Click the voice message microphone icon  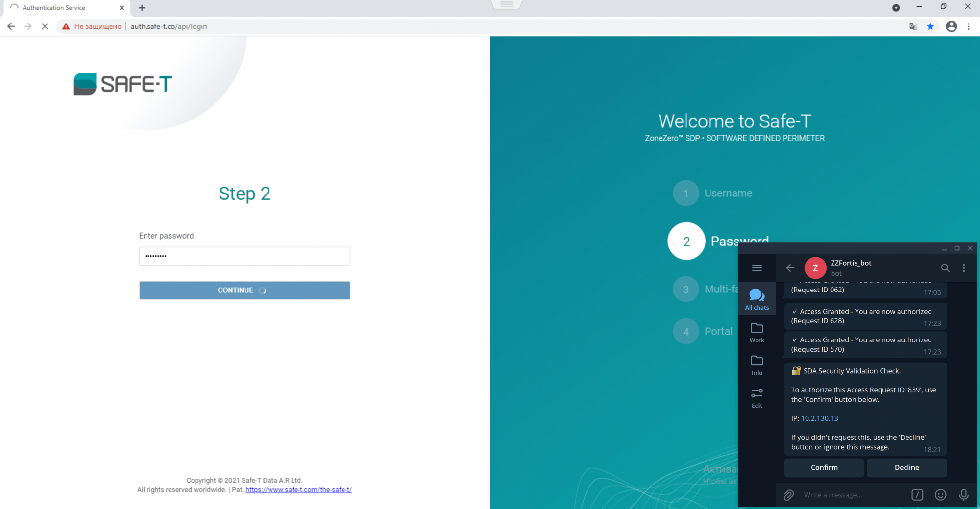(963, 495)
